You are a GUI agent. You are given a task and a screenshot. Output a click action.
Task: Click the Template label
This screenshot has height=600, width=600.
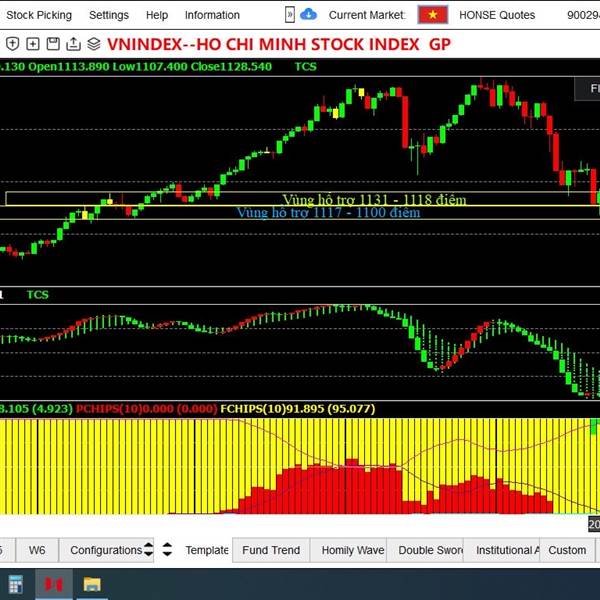[207, 550]
